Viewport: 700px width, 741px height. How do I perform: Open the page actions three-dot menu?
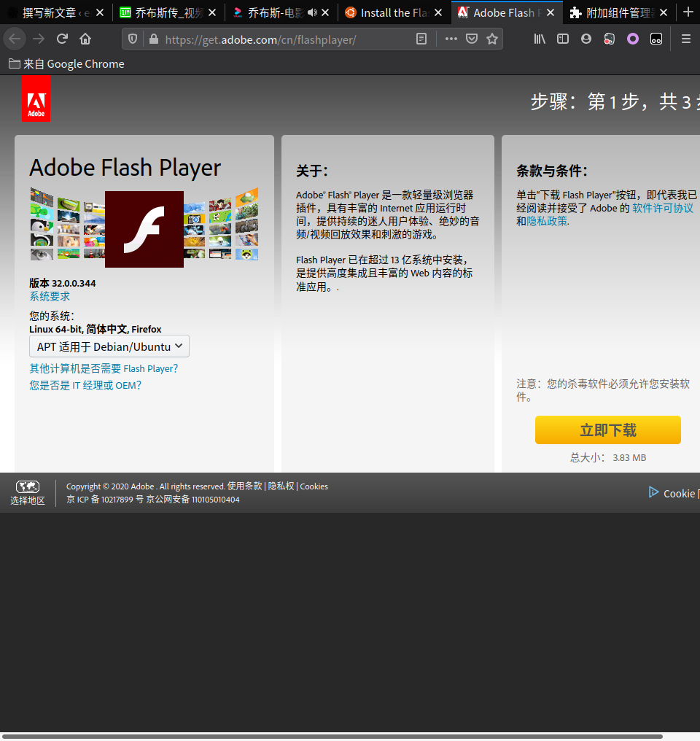pos(451,39)
